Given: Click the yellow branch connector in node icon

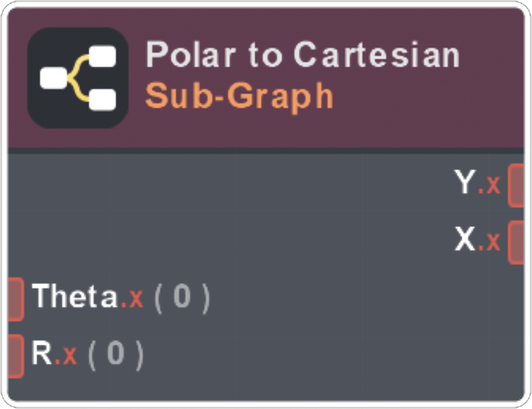Looking at the screenshot, I should [77, 78].
